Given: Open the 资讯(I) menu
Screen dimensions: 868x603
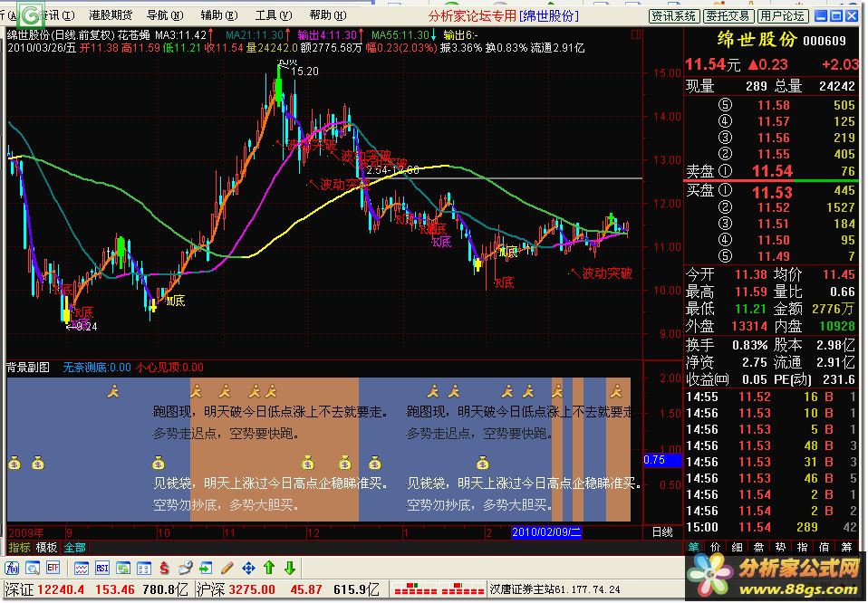Looking at the screenshot, I should (x=57, y=14).
